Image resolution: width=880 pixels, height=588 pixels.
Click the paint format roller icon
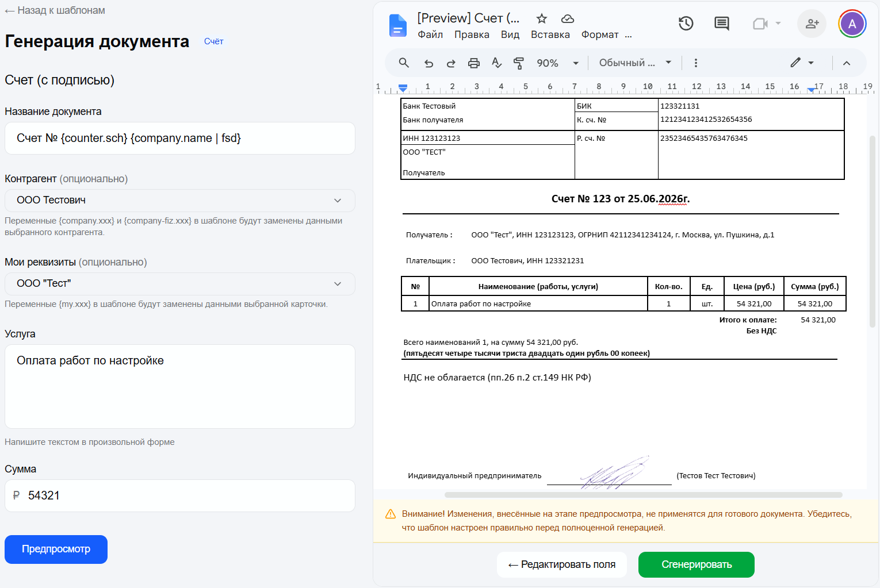[519, 63]
